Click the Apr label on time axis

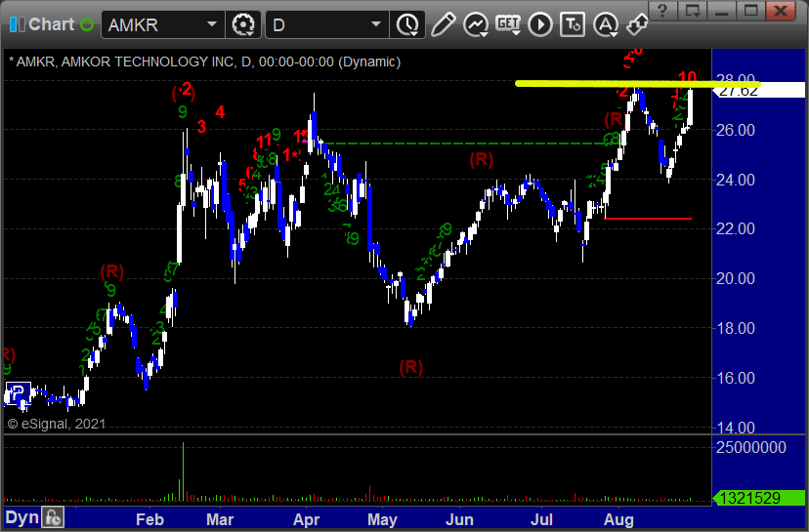[307, 519]
